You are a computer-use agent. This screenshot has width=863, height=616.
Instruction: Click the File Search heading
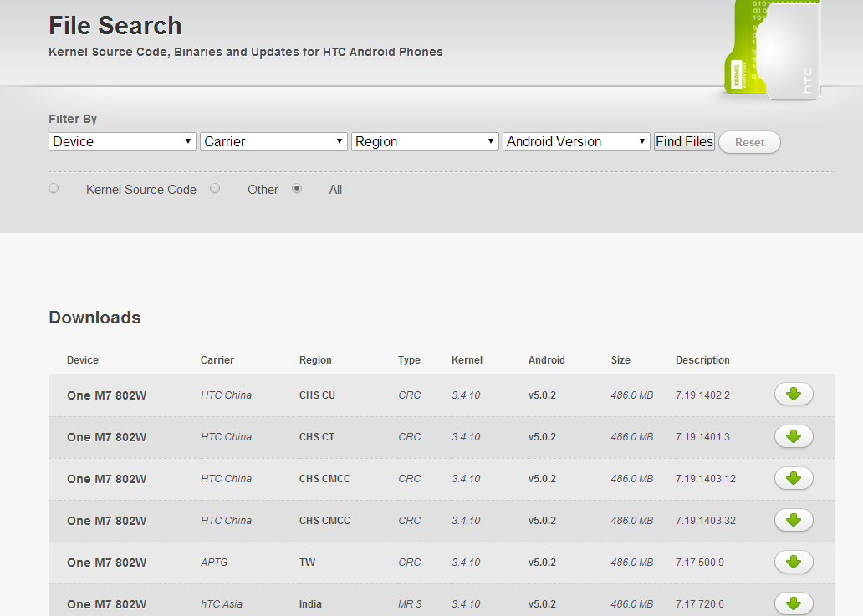(x=115, y=25)
